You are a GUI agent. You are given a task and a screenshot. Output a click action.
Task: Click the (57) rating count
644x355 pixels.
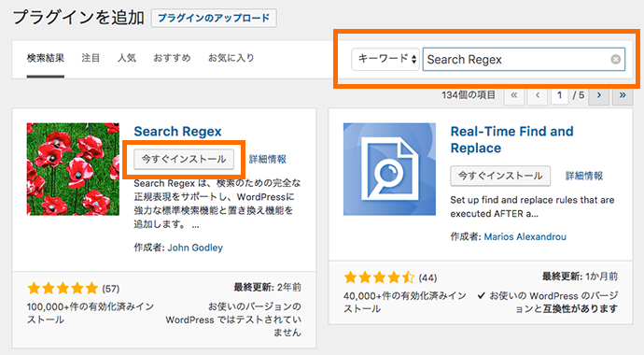111,289
